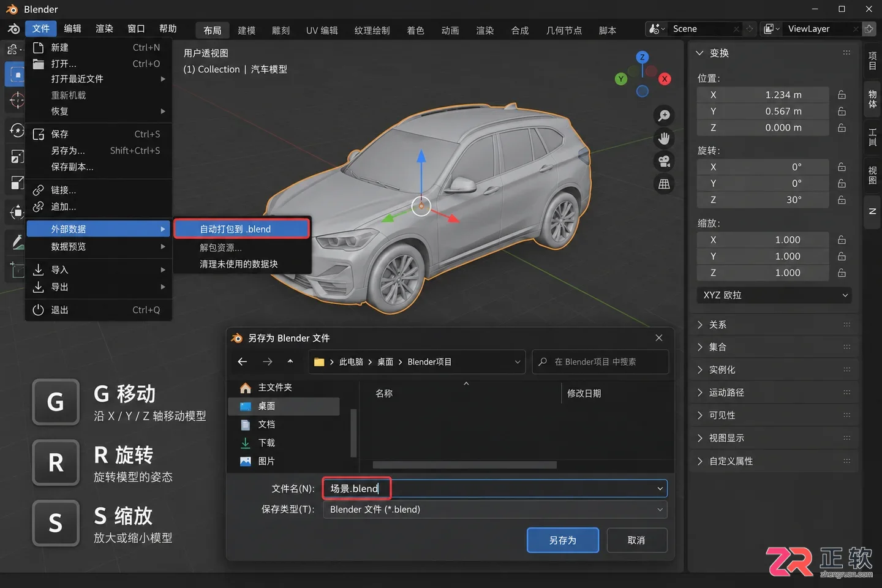
Task: Close the Save As Blender dialog
Action: [x=659, y=338]
